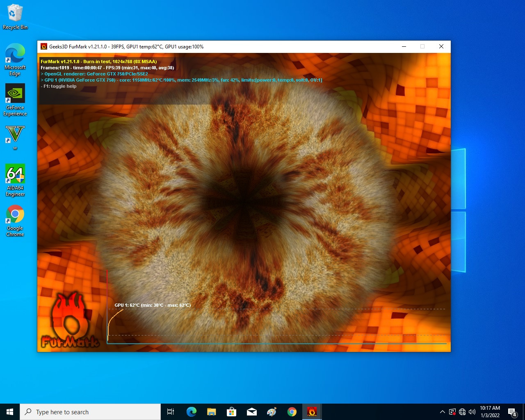Select the GTA V shortcut labeled W
The width and height of the screenshot is (525, 420).
coord(15,137)
